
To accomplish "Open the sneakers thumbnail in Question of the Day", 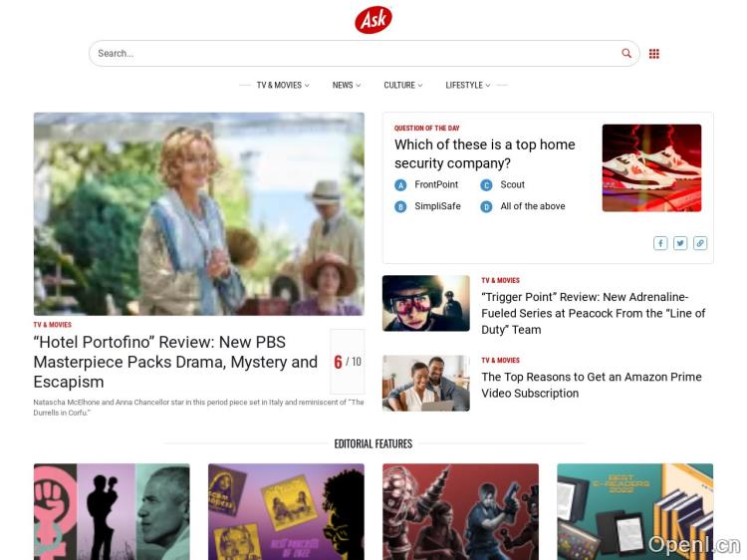I will 651,167.
